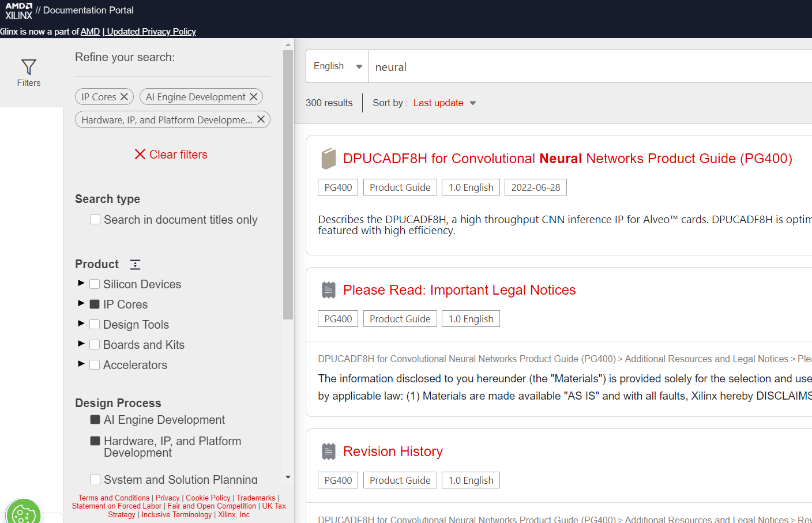812x523 pixels.
Task: Click PG400 tag under Revision History
Action: [x=338, y=480]
